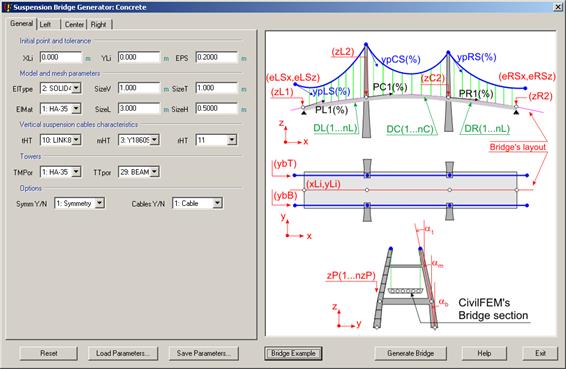Click the SizeT input field
Screen dimensions: 566x369
click(x=217, y=88)
